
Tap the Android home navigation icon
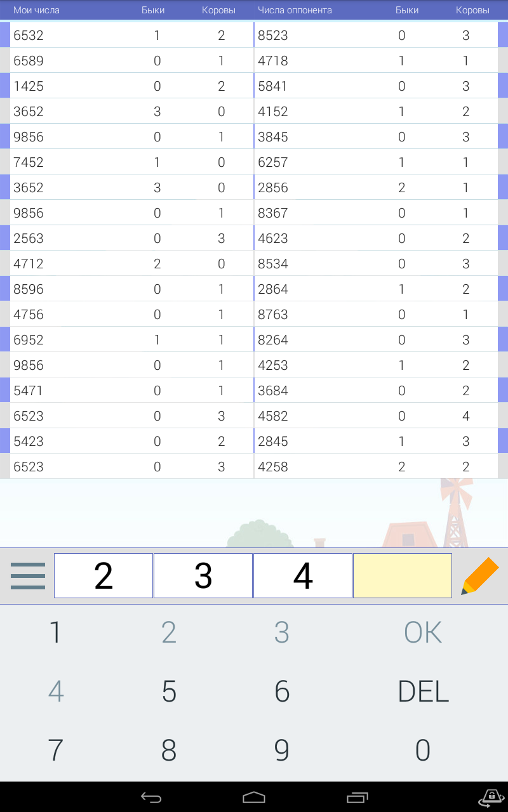pos(254,797)
